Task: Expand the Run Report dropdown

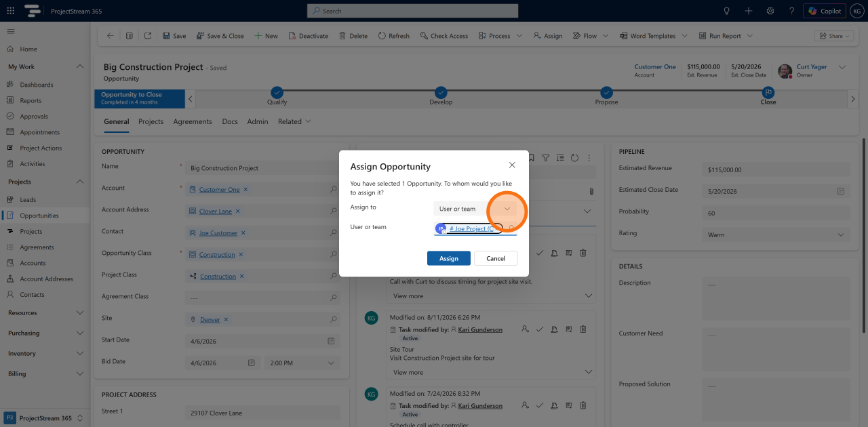Action: coord(749,36)
